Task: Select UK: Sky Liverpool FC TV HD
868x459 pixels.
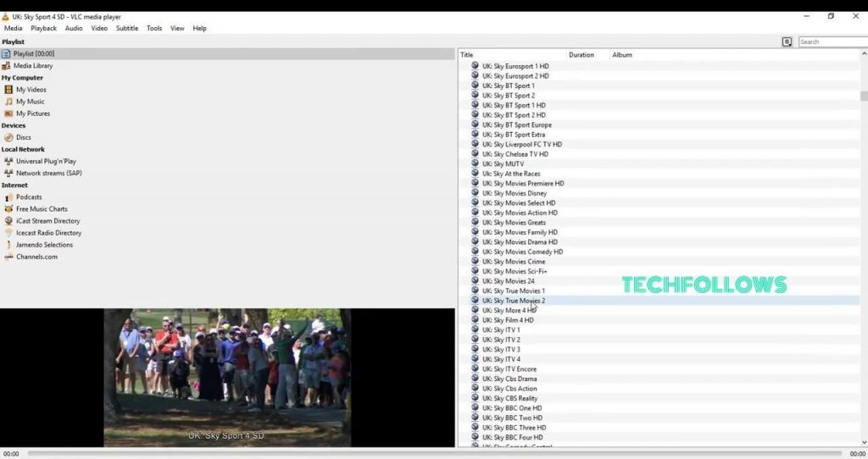Action: coord(521,144)
